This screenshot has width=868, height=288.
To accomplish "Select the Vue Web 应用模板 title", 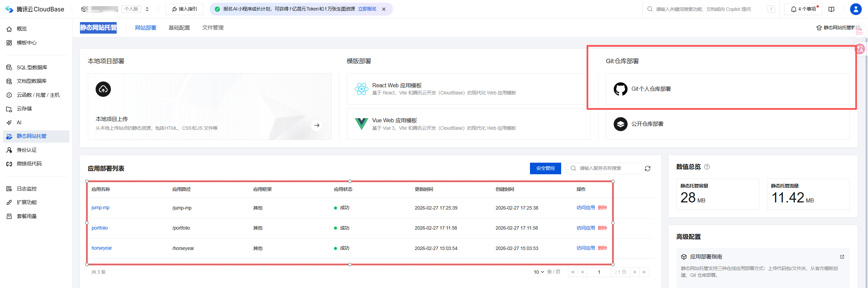I will click(395, 121).
